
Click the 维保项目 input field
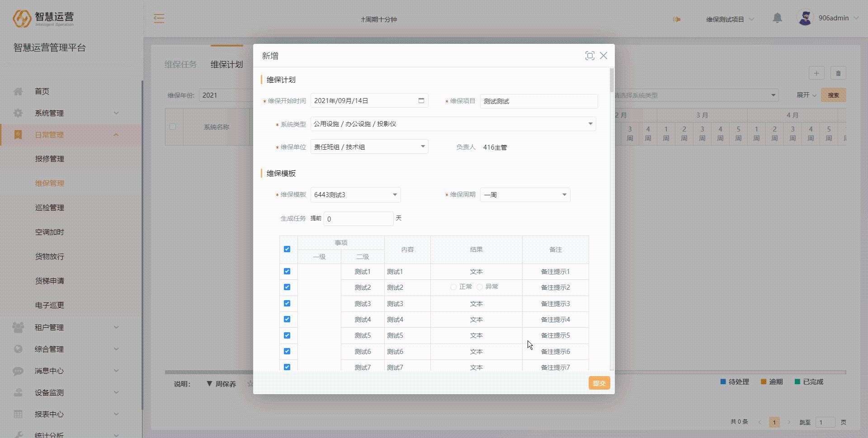[539, 101]
